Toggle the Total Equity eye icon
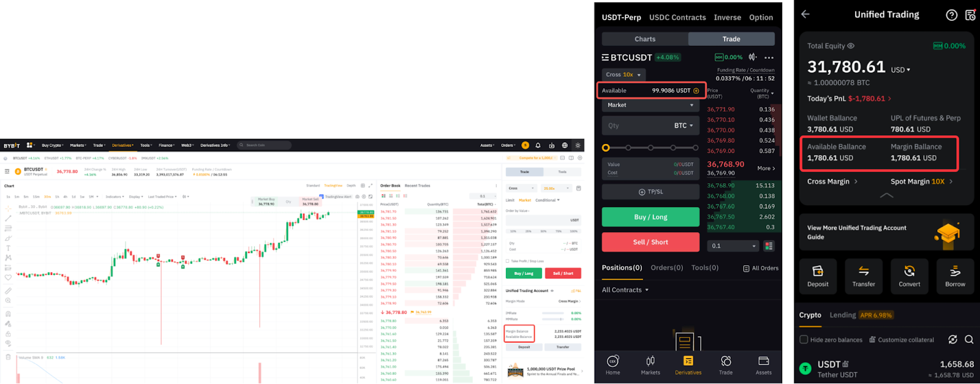The width and height of the screenshot is (980, 384). pos(851,46)
